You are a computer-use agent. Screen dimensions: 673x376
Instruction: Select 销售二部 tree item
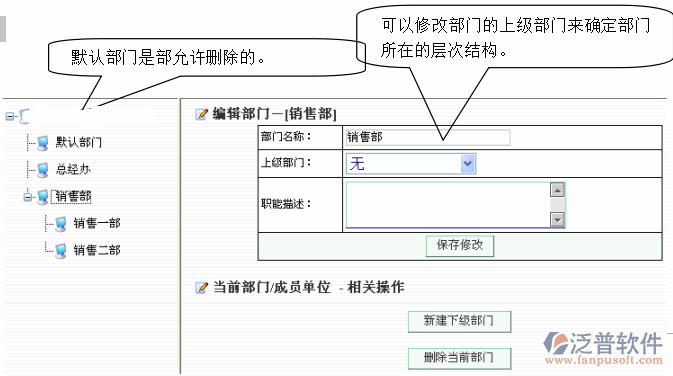pos(97,250)
